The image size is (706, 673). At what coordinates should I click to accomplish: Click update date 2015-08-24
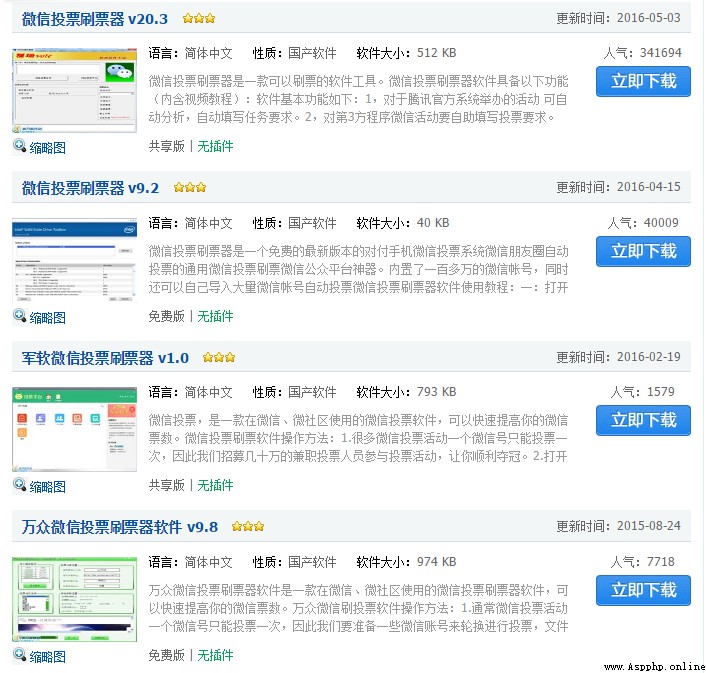pos(649,526)
